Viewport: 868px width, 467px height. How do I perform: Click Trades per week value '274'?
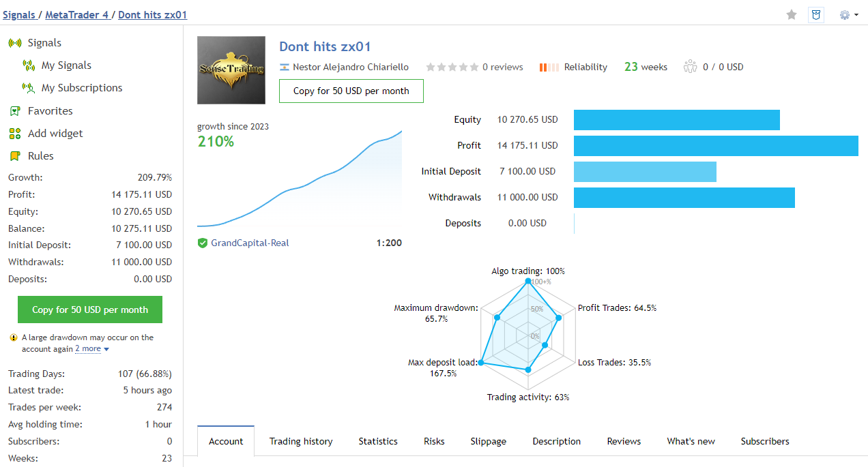tap(164, 408)
